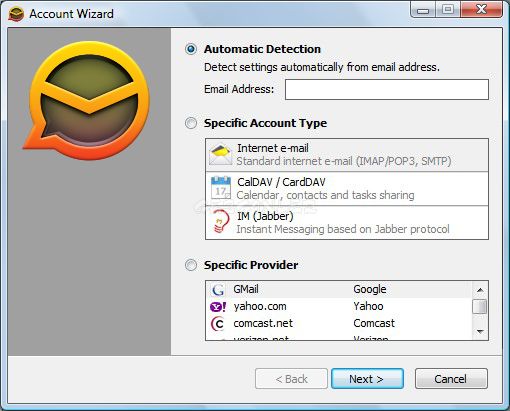
Task: Click the title bar app icon
Action: click(x=16, y=14)
